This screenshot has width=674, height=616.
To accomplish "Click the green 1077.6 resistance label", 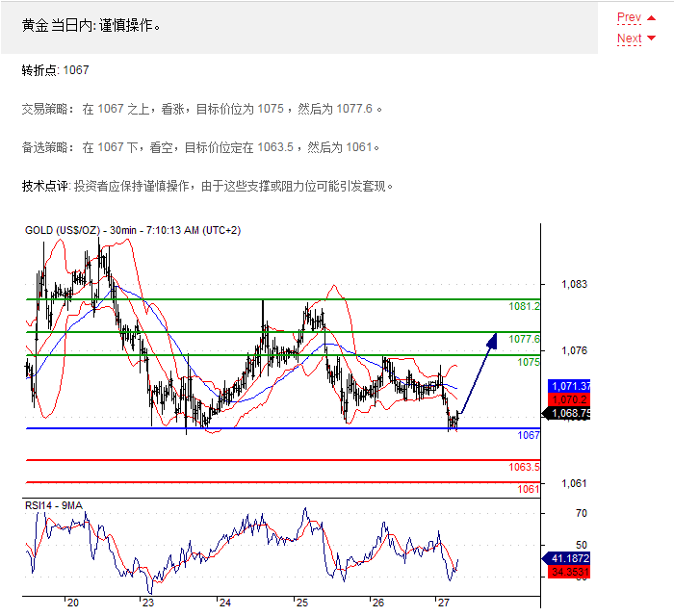I will tap(524, 339).
